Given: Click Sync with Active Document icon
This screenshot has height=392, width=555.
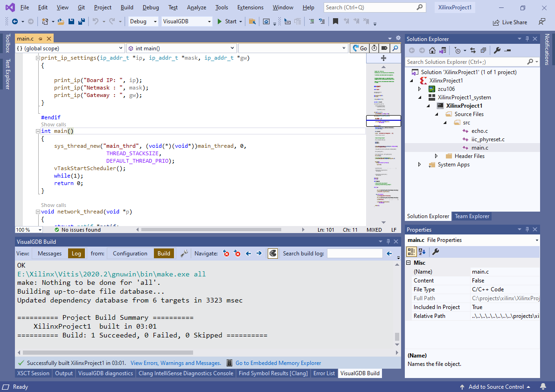Looking at the screenshot, I should click(473, 51).
